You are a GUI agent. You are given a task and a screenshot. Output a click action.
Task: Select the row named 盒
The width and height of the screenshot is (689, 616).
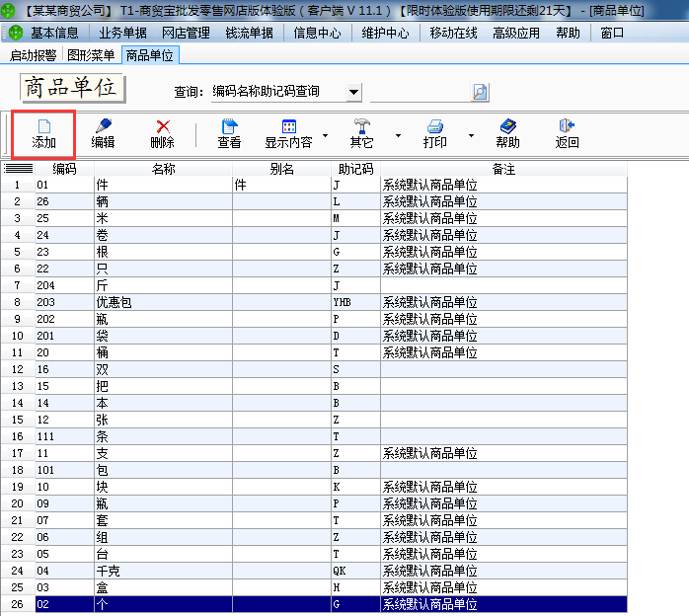314,587
